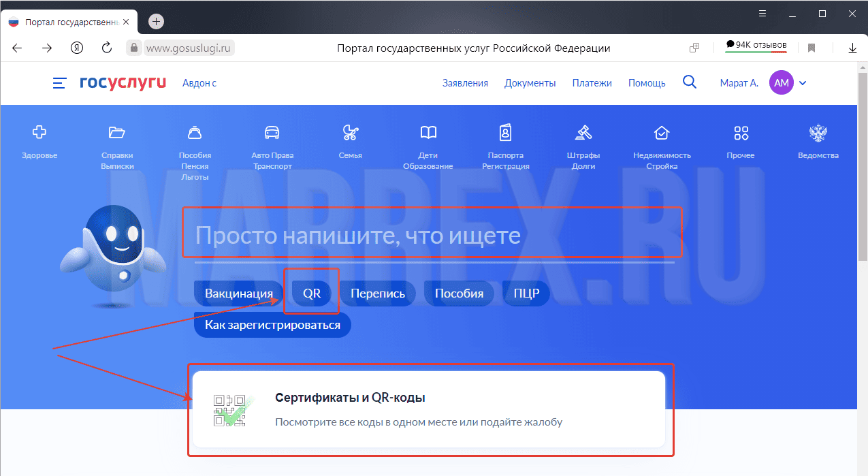
Task: Click the ПЦР quick tag
Action: [x=526, y=293]
